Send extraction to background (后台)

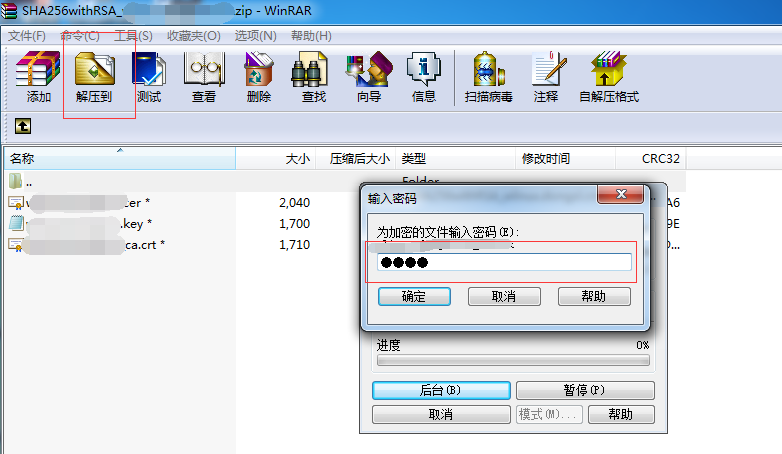[441, 390]
